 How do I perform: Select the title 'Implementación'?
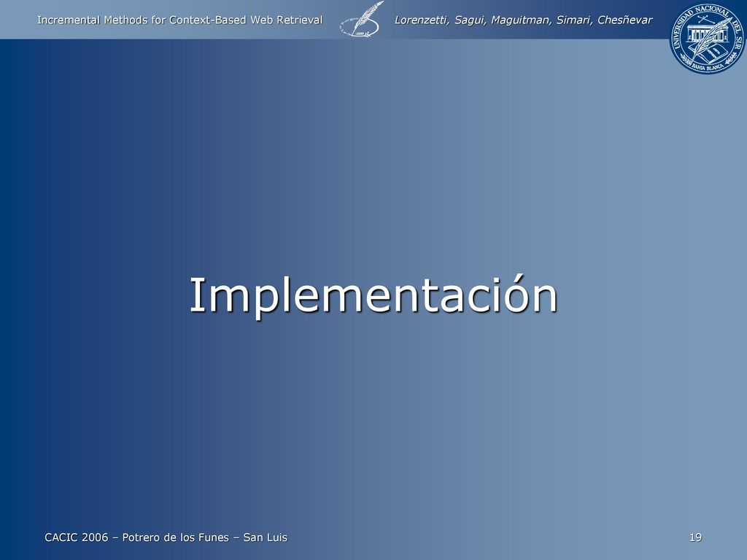373,296
